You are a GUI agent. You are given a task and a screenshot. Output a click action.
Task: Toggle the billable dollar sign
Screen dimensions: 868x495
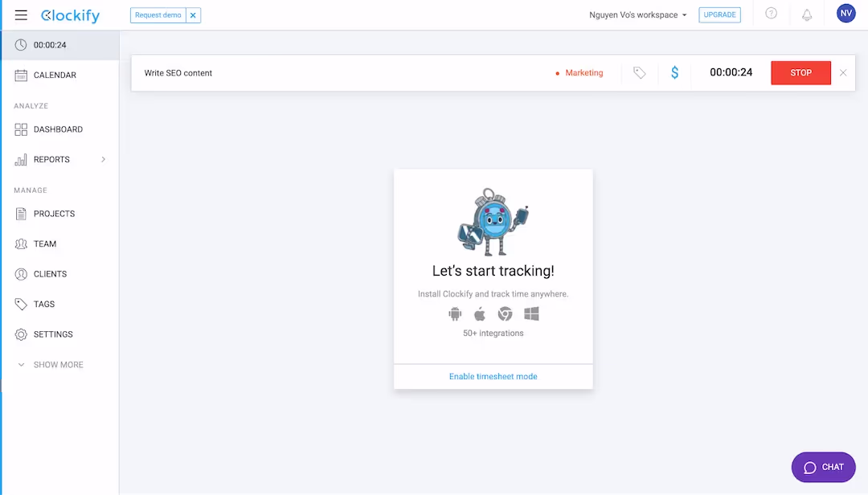(675, 72)
